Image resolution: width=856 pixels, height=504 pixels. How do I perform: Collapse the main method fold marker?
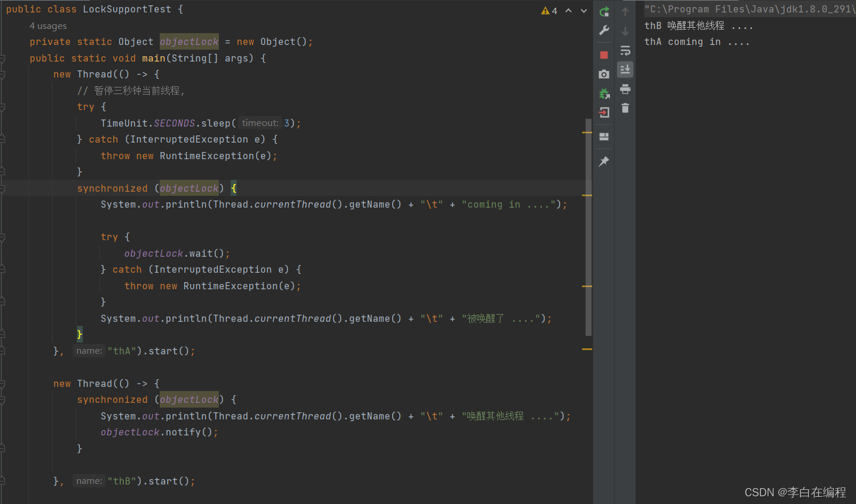coord(2,59)
